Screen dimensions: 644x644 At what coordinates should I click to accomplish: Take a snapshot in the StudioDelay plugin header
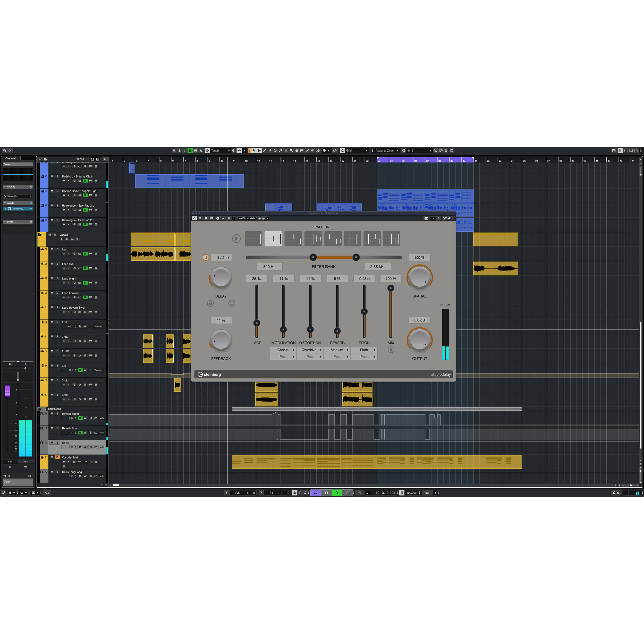click(426, 218)
